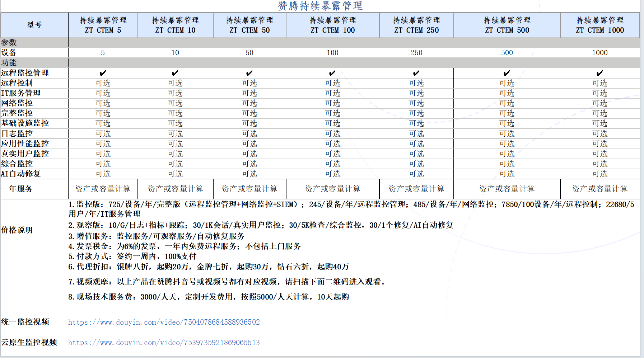644x358 pixels.
Task: Select the 赞腾持续暴露管理 title at top
Action: tap(320, 6)
